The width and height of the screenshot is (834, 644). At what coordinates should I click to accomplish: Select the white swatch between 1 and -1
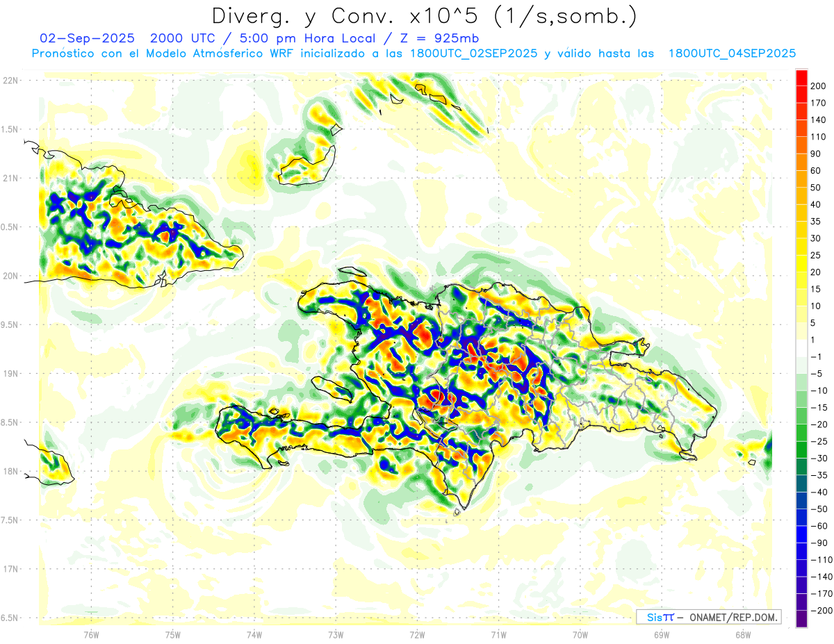pos(801,348)
